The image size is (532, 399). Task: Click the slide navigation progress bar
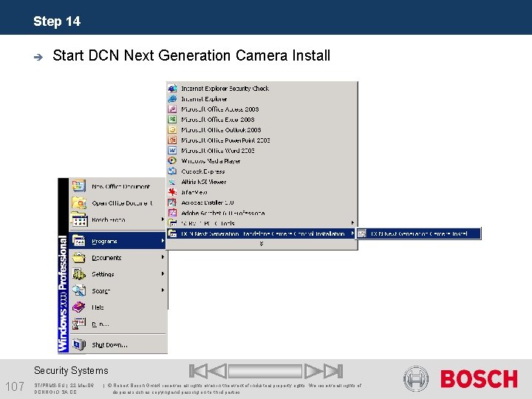[x=265, y=371]
